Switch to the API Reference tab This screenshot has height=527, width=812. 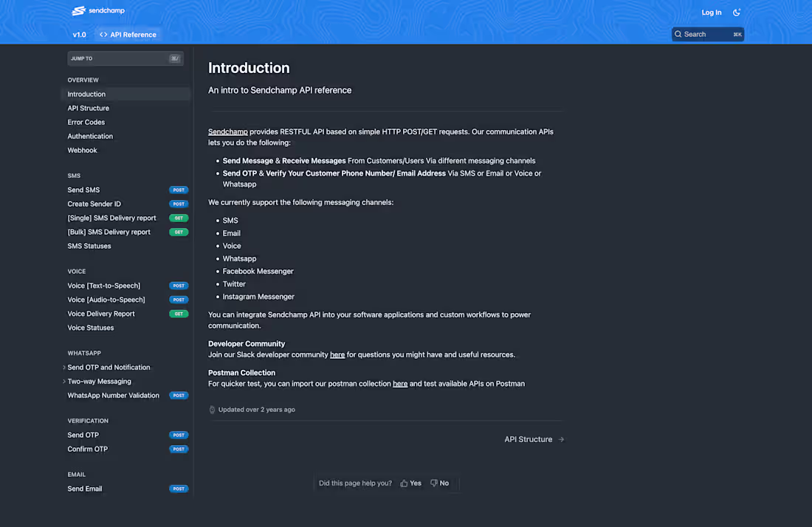[x=133, y=34]
